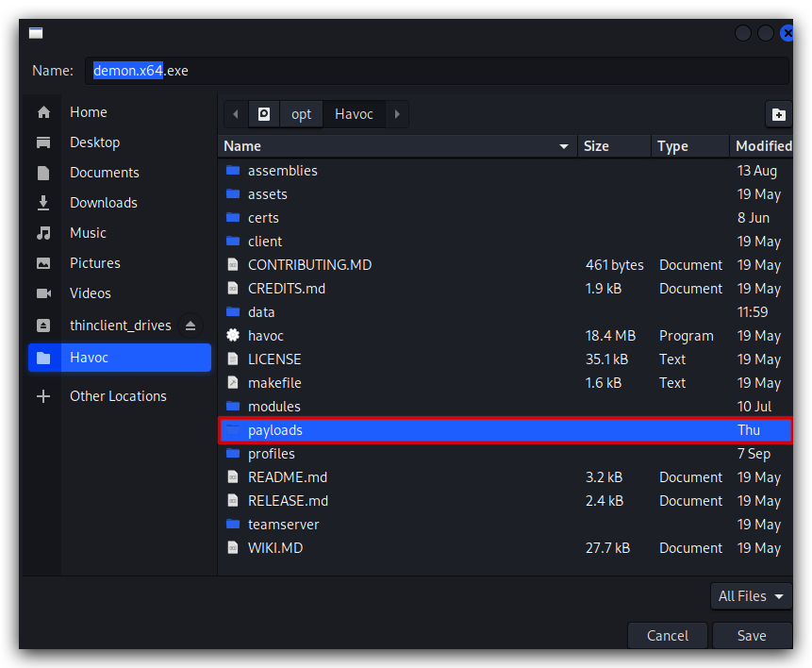Screen dimensions: 812x668
Task: Click the Documents sidebar icon
Action: tap(43, 173)
